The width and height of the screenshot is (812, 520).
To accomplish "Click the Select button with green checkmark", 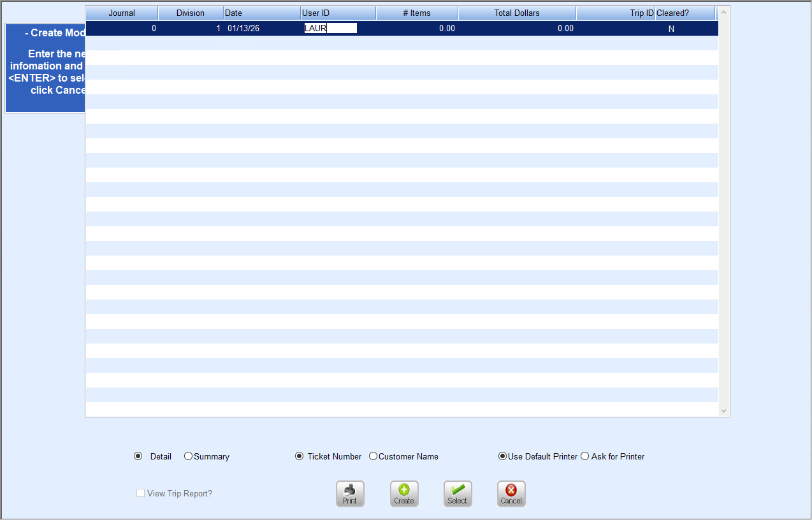I will coord(458,494).
